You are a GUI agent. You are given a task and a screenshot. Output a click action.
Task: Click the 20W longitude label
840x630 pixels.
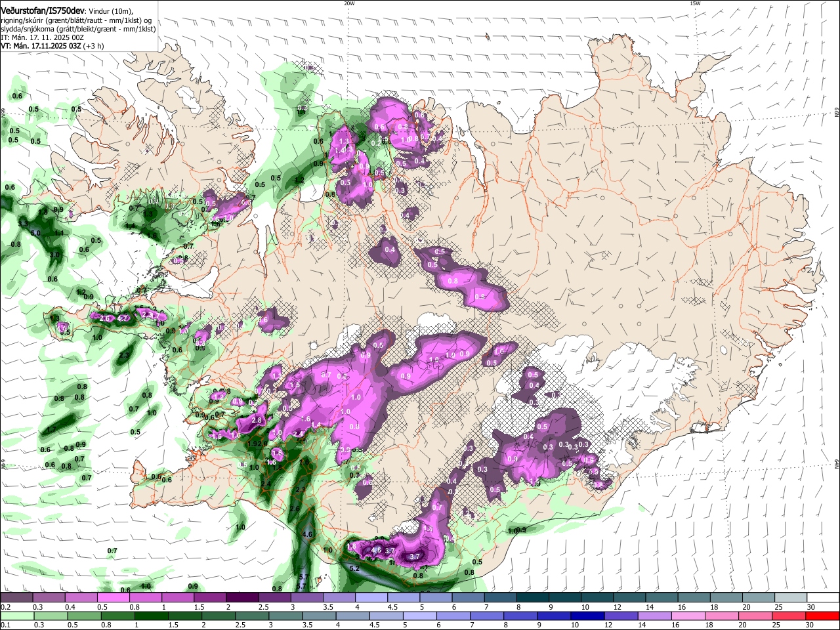349,3
